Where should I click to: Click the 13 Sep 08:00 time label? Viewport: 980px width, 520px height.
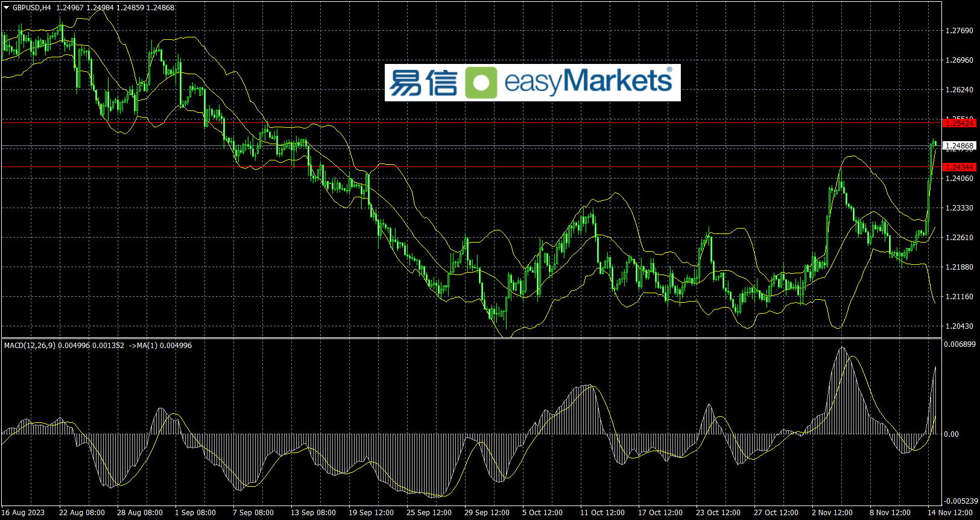click(x=314, y=513)
